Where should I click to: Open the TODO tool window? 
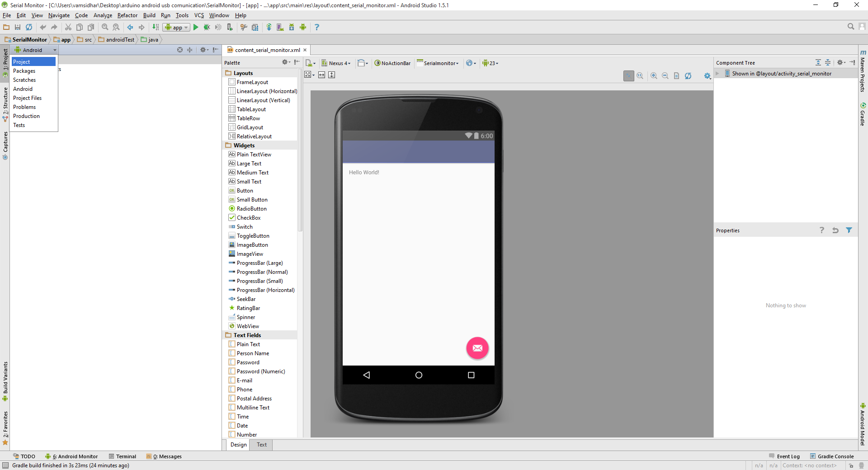[x=24, y=456]
